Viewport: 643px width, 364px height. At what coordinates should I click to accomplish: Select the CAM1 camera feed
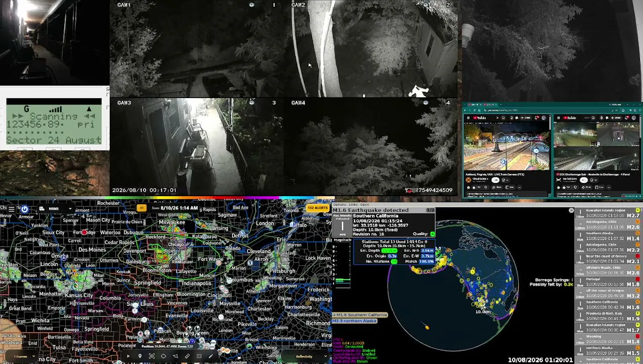click(197, 49)
